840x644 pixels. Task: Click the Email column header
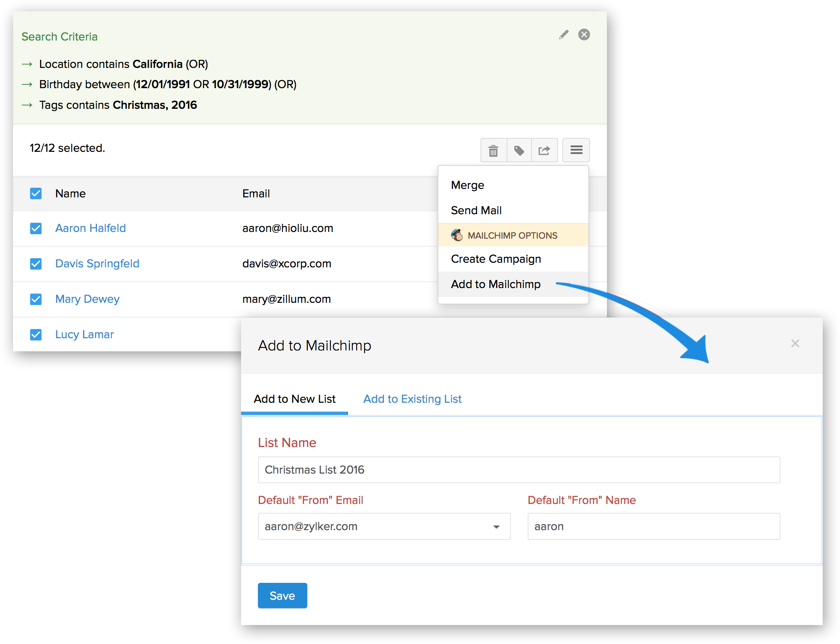256,194
